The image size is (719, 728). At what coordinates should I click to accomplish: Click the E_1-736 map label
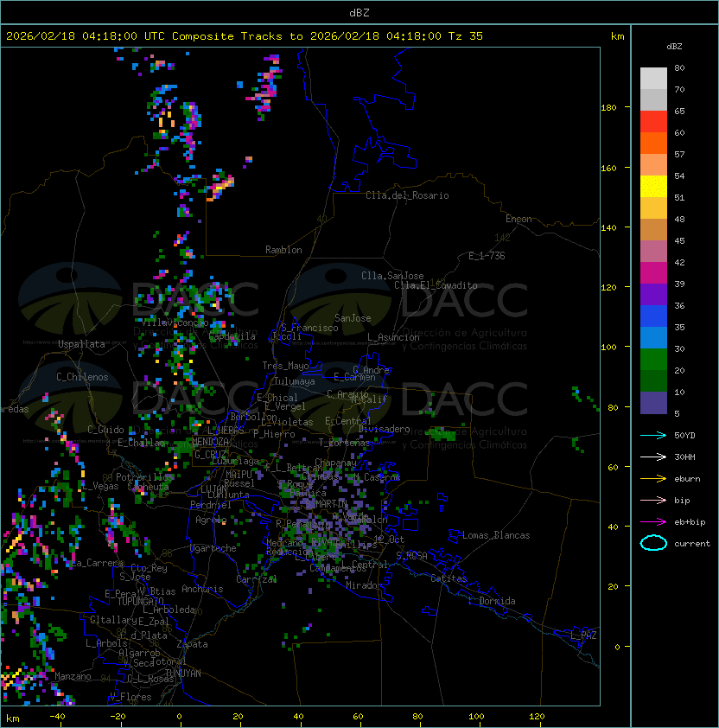(x=487, y=256)
